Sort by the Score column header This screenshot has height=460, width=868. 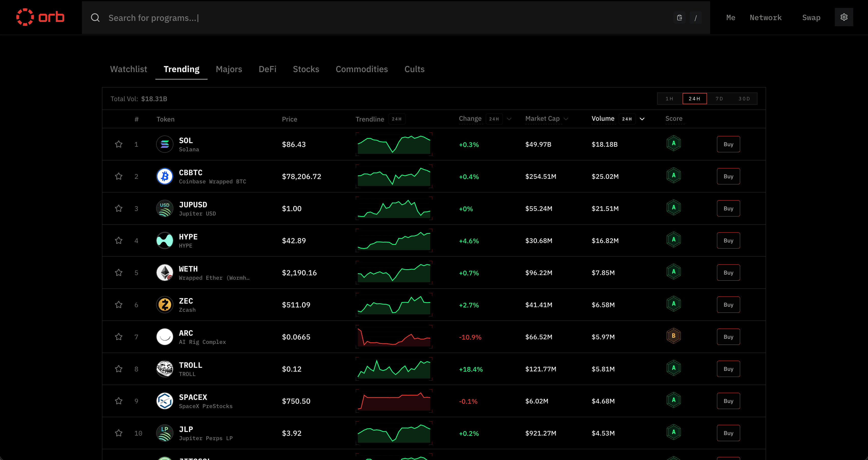coord(674,119)
